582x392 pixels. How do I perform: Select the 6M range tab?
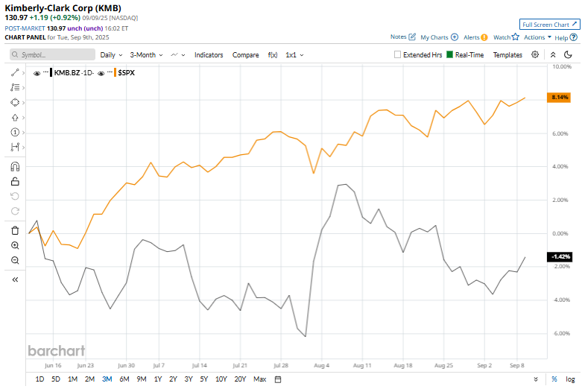(x=124, y=379)
